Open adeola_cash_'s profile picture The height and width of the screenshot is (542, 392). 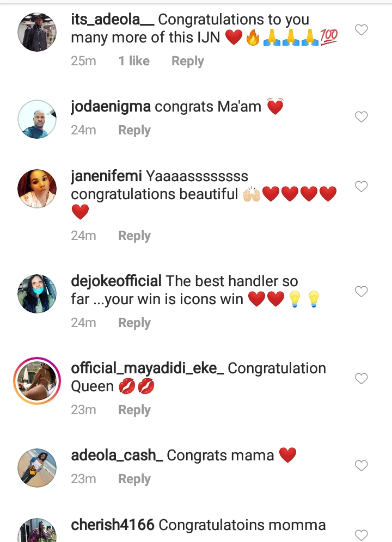pos(37,467)
